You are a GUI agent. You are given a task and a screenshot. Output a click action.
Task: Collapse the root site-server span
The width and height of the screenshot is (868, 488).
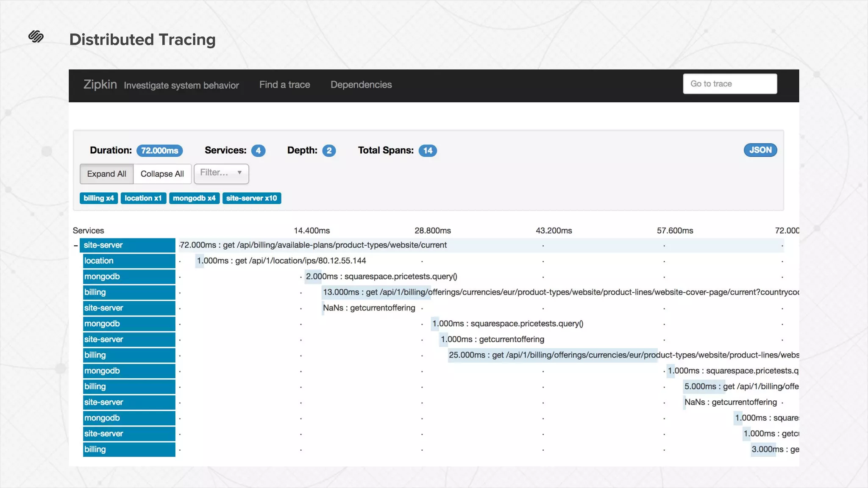pyautogui.click(x=76, y=245)
